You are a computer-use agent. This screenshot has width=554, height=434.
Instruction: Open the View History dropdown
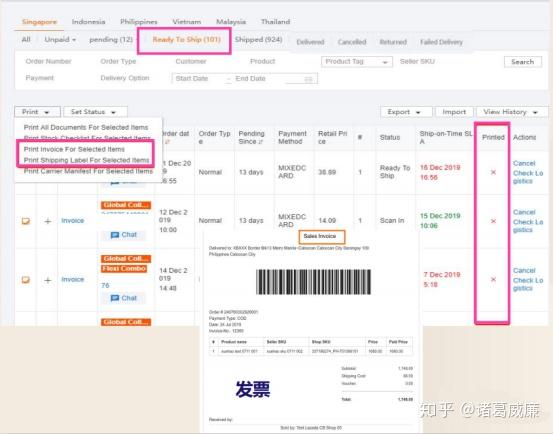[x=512, y=112]
